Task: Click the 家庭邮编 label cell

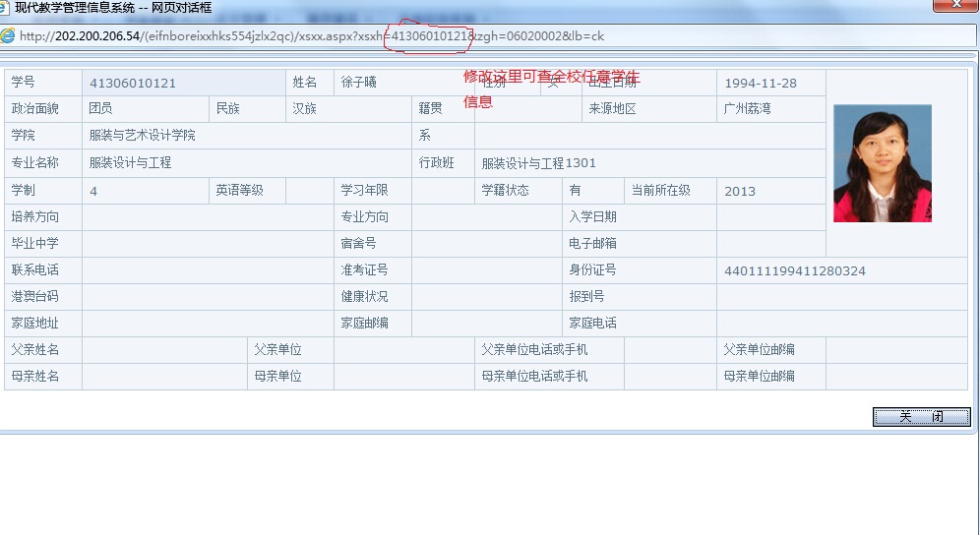Action: point(373,324)
